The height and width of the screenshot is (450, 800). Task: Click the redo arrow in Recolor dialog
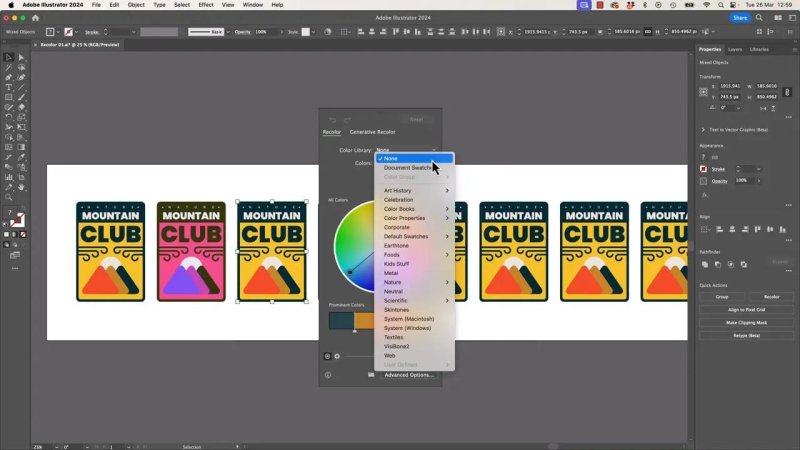click(347, 120)
